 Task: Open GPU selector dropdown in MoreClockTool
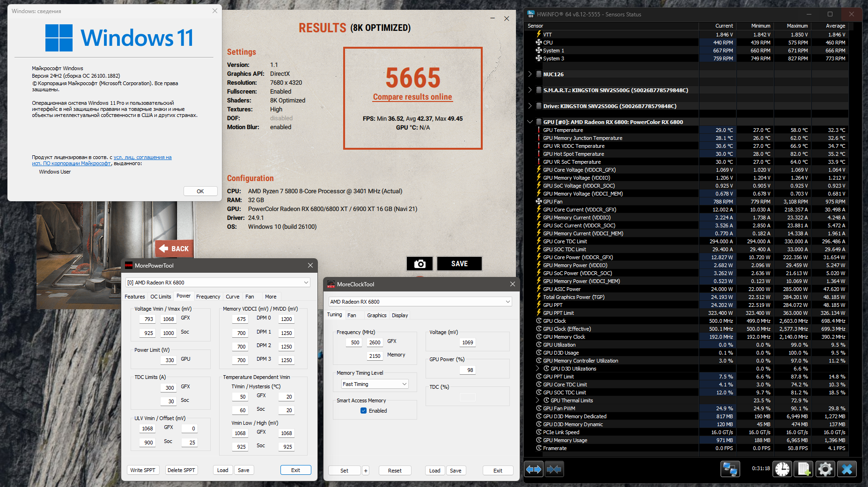(x=508, y=302)
